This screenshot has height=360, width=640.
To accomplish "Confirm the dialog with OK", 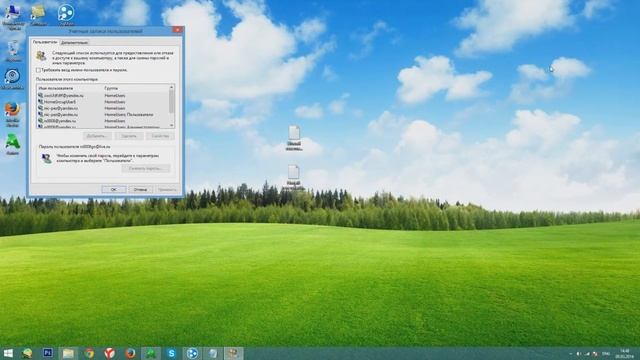I will [x=113, y=189].
